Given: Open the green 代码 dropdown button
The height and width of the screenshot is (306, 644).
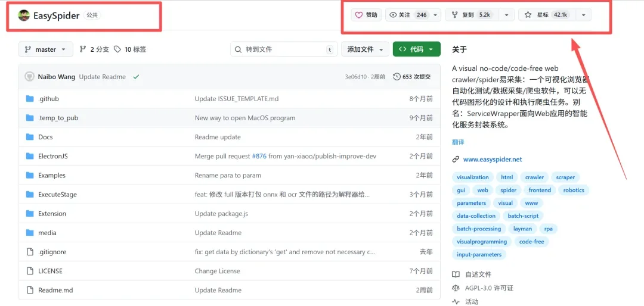Looking at the screenshot, I should click(416, 49).
